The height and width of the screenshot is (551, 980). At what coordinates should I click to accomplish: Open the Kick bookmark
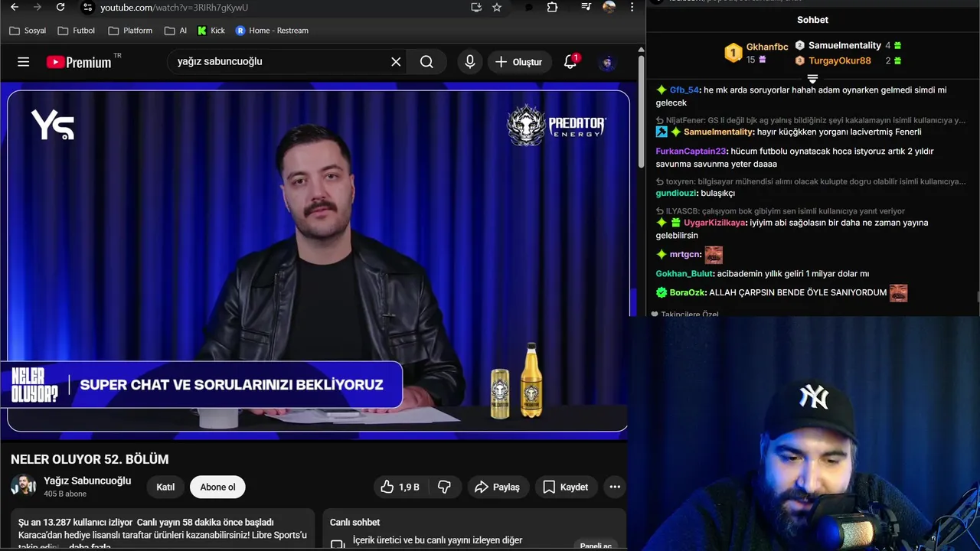(211, 31)
